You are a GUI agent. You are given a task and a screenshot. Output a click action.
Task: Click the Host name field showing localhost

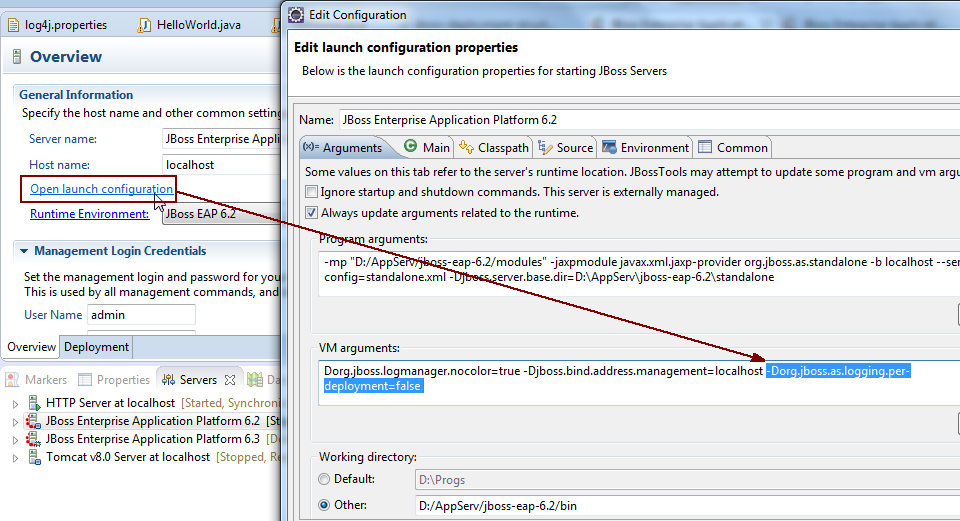(221, 165)
